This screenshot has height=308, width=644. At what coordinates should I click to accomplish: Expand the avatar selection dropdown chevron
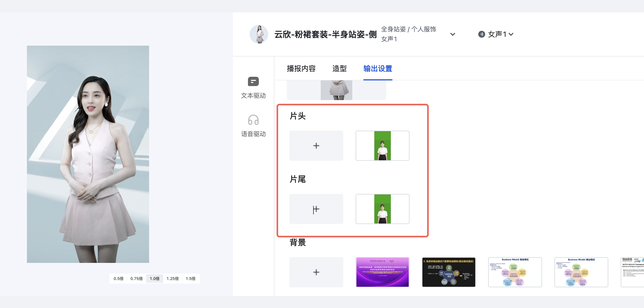452,34
